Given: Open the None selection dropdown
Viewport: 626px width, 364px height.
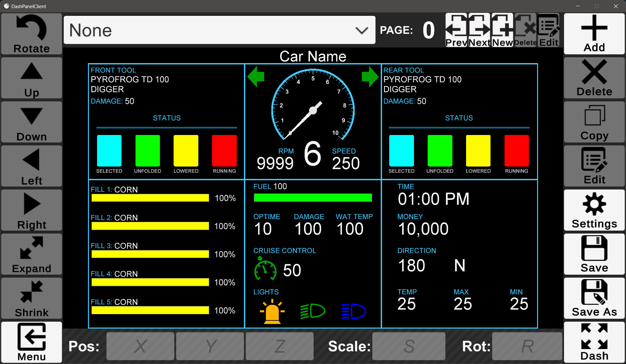Looking at the screenshot, I should (219, 30).
